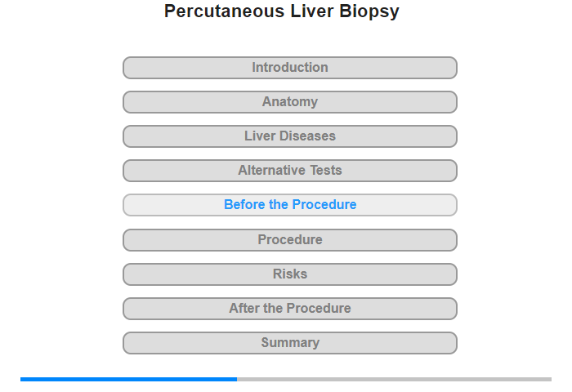572x392 pixels.
Task: Choose the first section in the list
Action: (x=290, y=68)
